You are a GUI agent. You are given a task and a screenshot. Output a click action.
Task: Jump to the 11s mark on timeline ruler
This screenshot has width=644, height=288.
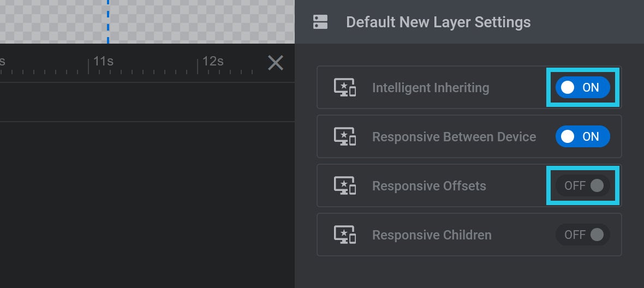coord(103,62)
